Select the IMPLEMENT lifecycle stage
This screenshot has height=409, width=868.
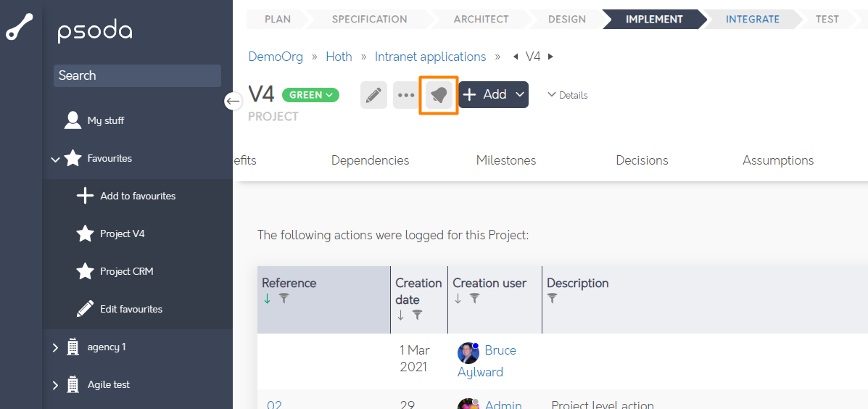coord(654,20)
